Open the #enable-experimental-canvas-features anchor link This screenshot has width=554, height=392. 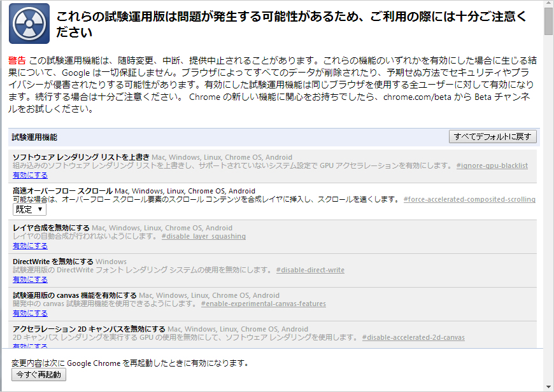263,304
